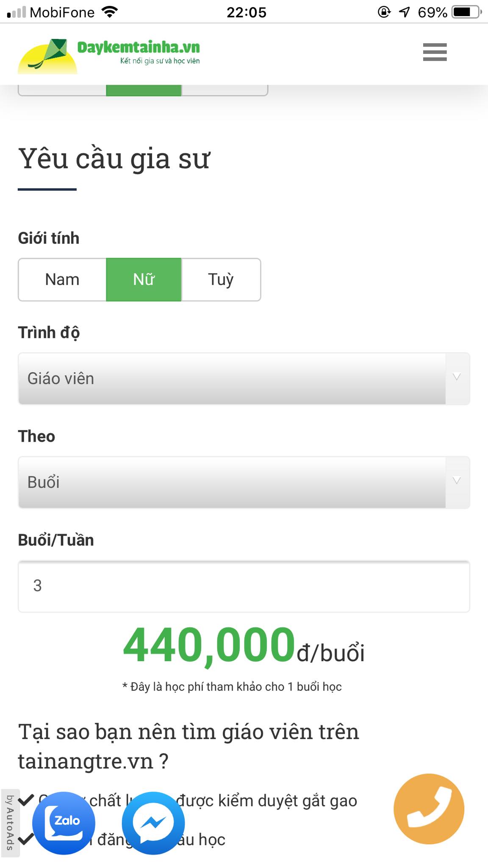Select the Nam gender option
Viewport: 488px width, 868px height.
[62, 279]
